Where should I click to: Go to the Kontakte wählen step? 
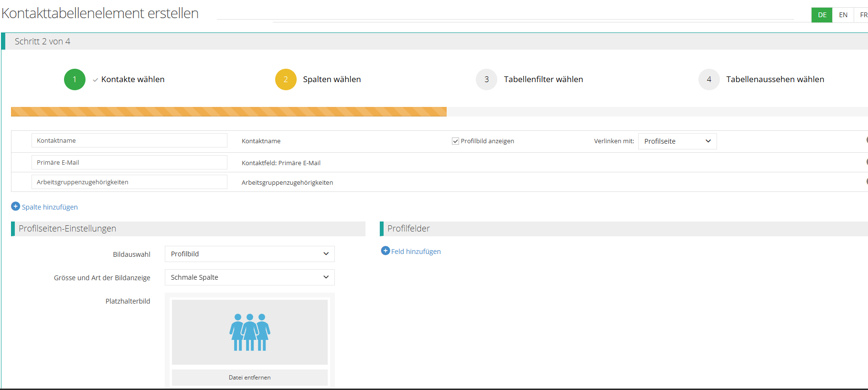(x=133, y=79)
